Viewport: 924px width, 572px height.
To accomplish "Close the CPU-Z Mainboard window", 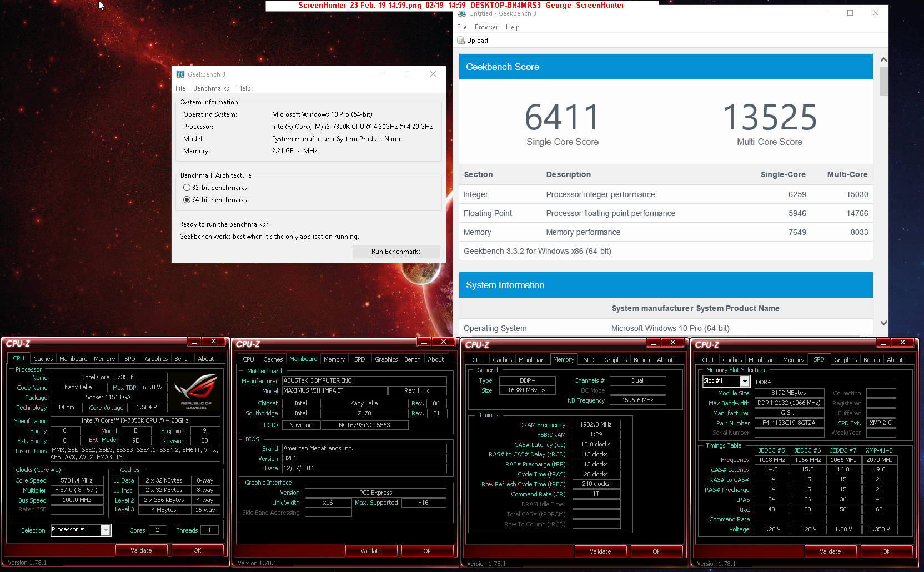I will click(443, 342).
